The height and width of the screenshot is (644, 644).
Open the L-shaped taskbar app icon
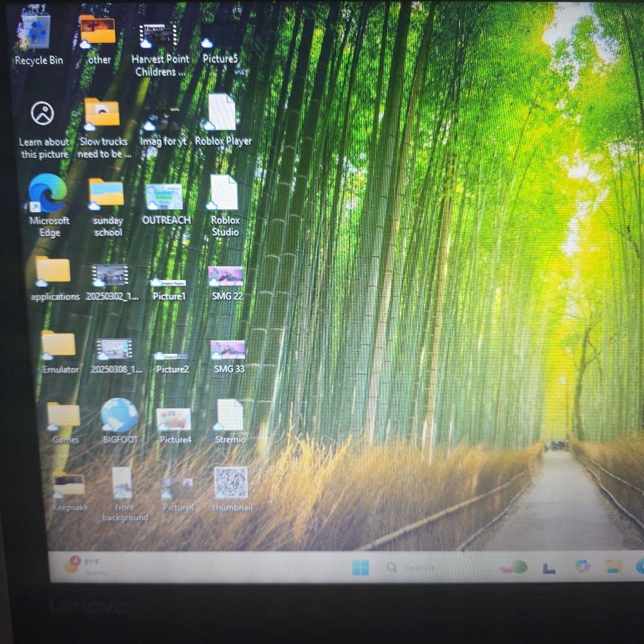(549, 568)
